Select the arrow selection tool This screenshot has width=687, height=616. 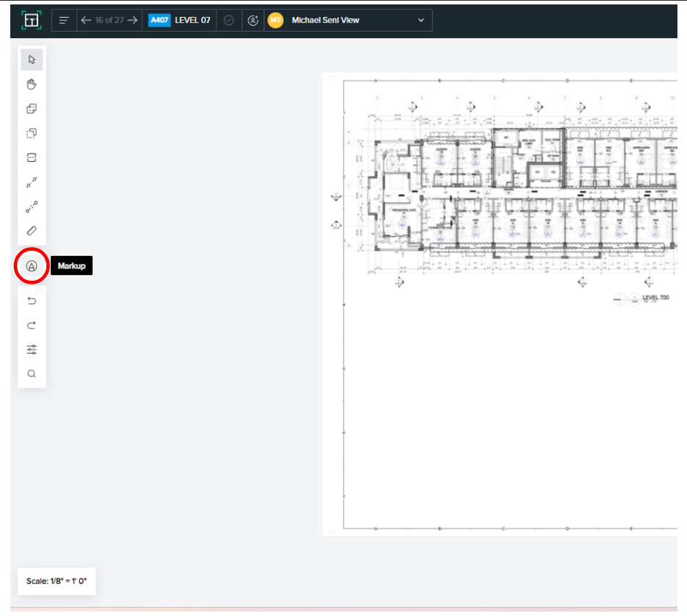[x=32, y=60]
